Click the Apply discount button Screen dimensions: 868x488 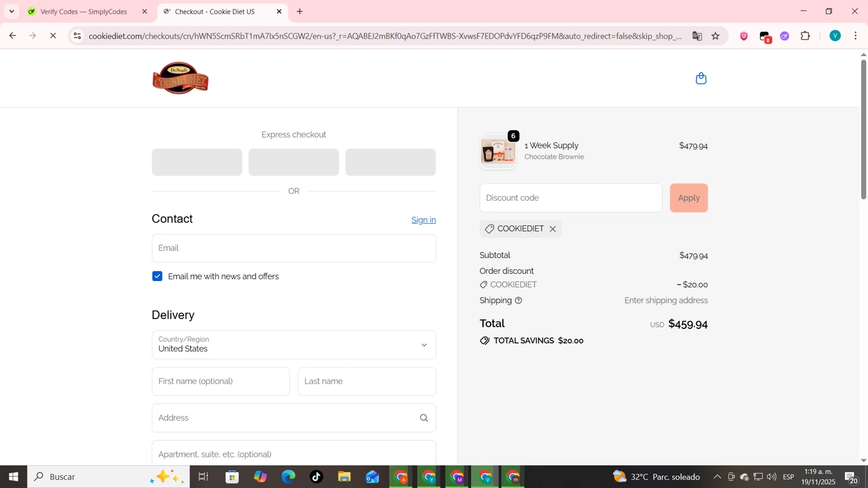689,198
